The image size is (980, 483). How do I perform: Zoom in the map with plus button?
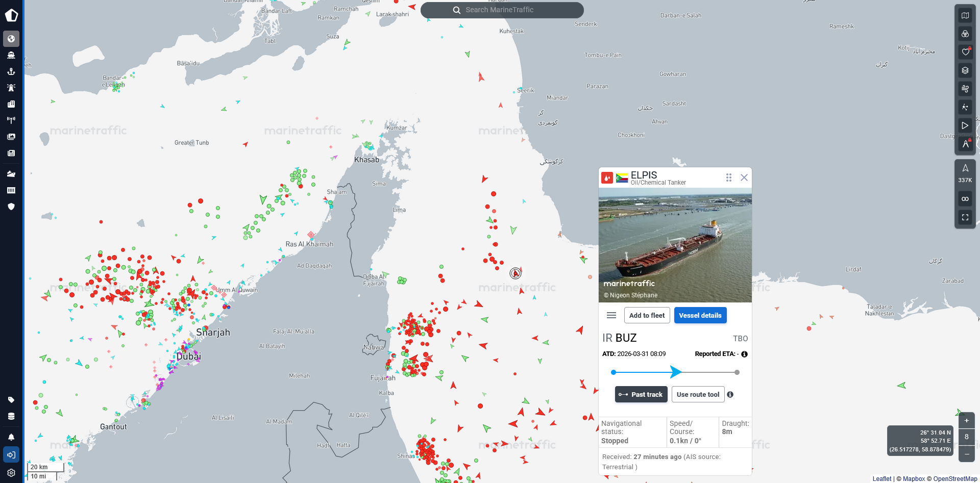point(967,421)
